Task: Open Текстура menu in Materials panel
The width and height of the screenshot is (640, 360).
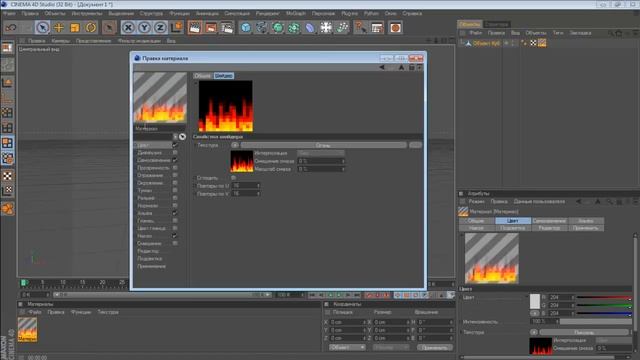Action: tap(108, 312)
